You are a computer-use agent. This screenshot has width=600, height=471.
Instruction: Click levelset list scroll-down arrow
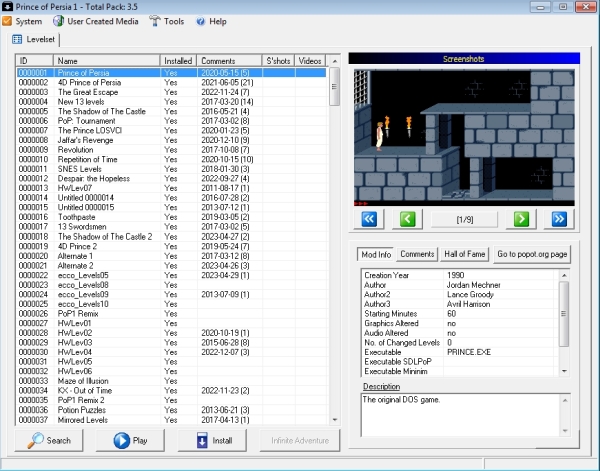pyautogui.click(x=335, y=420)
